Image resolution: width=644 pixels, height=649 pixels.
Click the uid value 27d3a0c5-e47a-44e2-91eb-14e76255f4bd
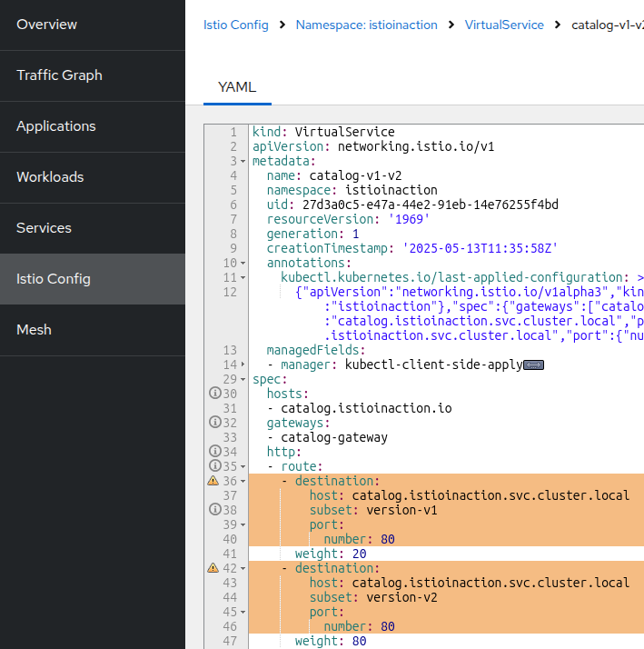coord(431,205)
